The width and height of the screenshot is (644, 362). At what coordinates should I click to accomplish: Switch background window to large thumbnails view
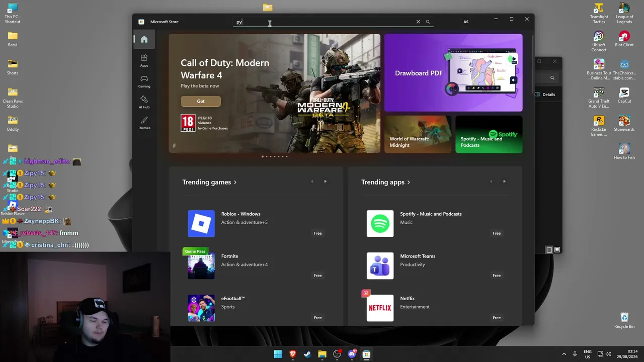pos(557,250)
